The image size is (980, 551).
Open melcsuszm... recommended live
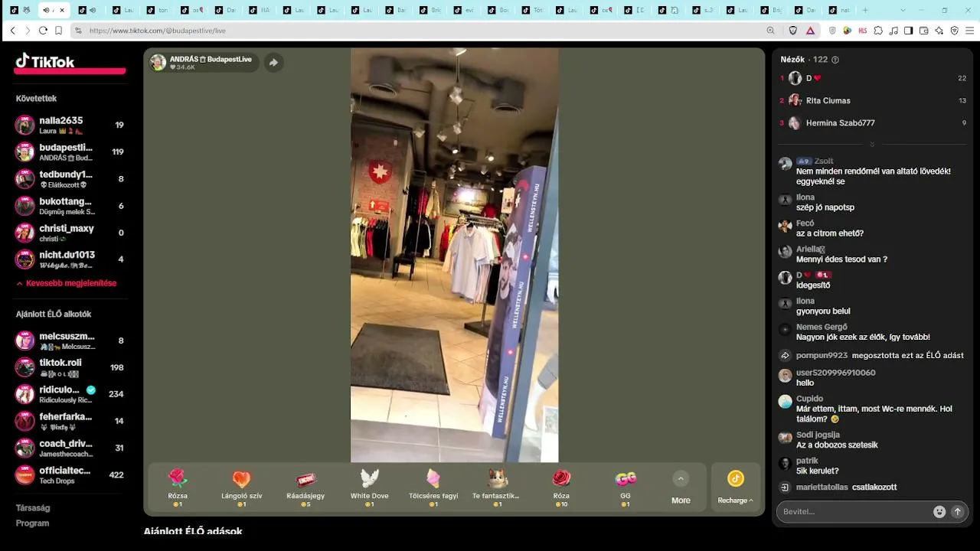pyautogui.click(x=70, y=341)
